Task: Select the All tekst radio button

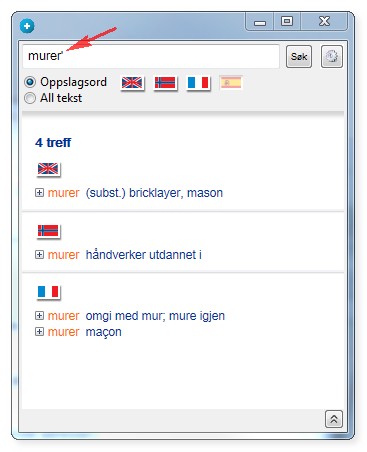Action: tap(30, 98)
